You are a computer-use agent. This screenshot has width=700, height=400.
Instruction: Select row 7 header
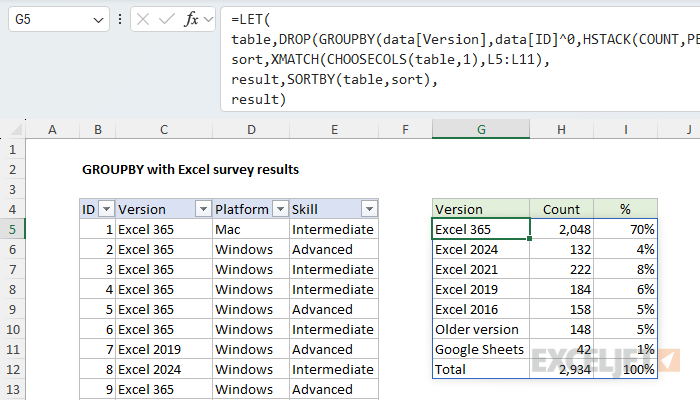12,269
